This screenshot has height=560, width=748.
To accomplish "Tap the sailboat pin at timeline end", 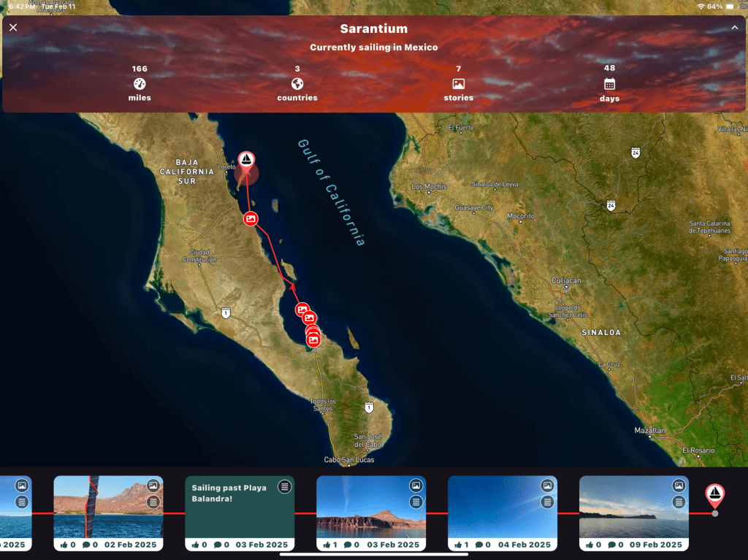I will point(714,495).
